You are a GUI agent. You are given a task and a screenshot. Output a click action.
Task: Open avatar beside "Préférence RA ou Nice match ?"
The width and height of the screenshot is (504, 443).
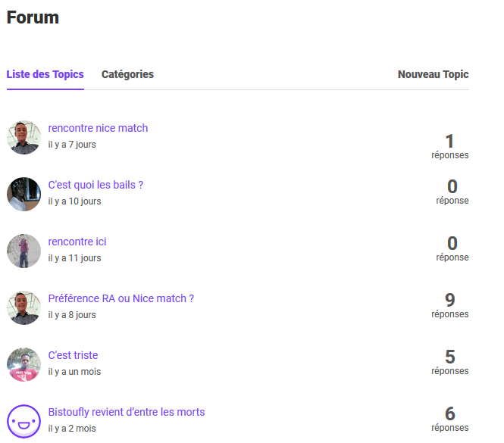[23, 307]
